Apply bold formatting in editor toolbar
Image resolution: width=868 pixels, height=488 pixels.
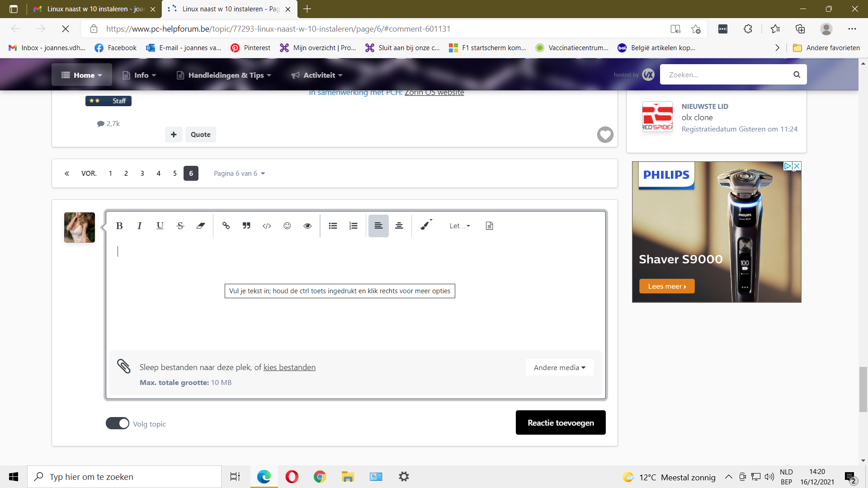pos(119,226)
